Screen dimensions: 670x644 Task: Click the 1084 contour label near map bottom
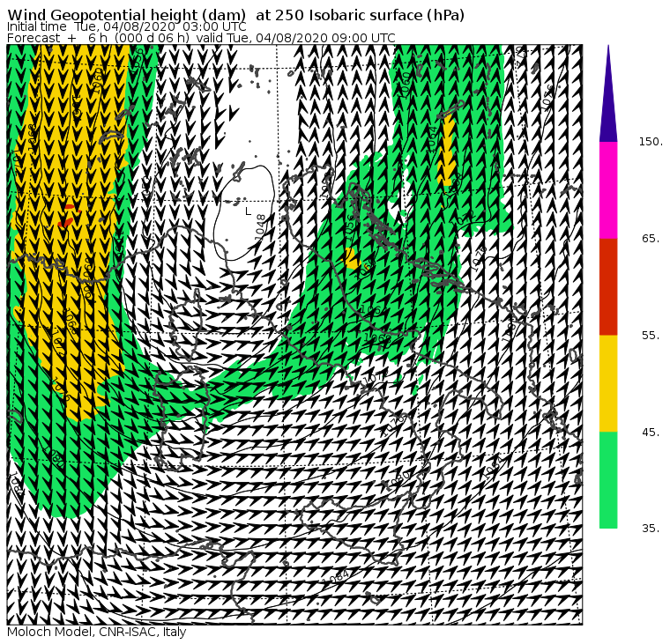[x=336, y=577]
